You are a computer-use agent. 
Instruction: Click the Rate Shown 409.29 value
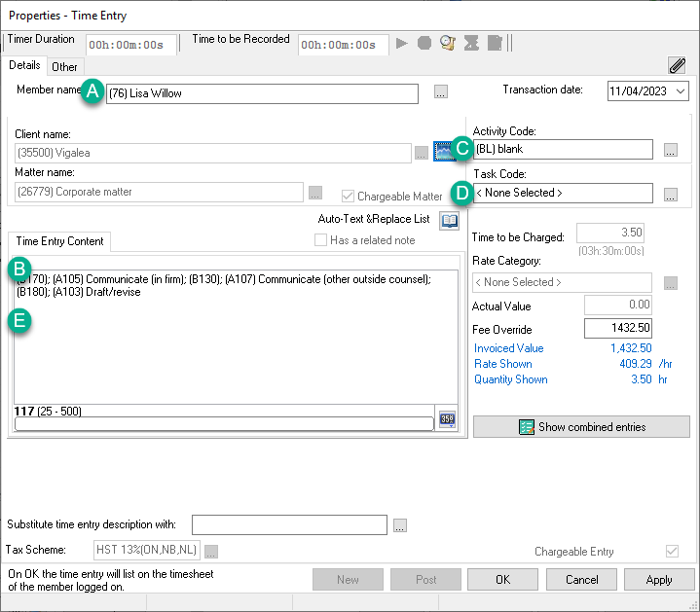pyautogui.click(x=636, y=364)
